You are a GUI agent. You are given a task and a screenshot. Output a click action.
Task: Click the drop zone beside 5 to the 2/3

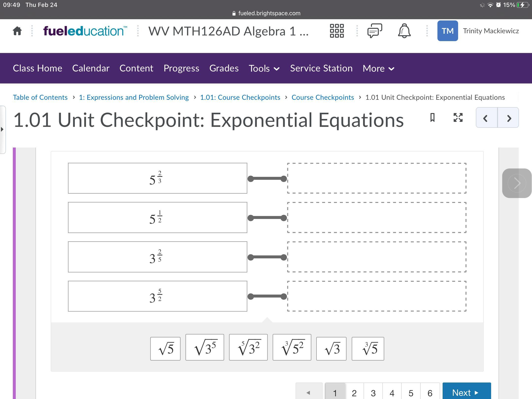(x=377, y=178)
